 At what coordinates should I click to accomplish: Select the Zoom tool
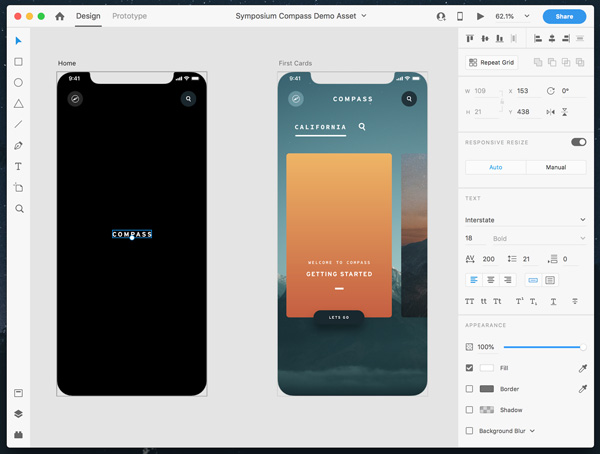(18, 209)
